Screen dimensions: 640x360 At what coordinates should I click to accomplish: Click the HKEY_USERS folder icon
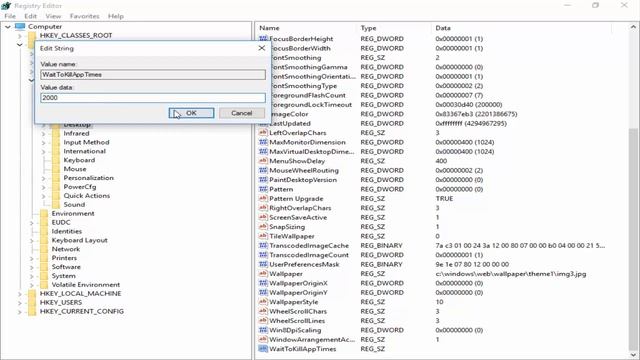coord(32,302)
